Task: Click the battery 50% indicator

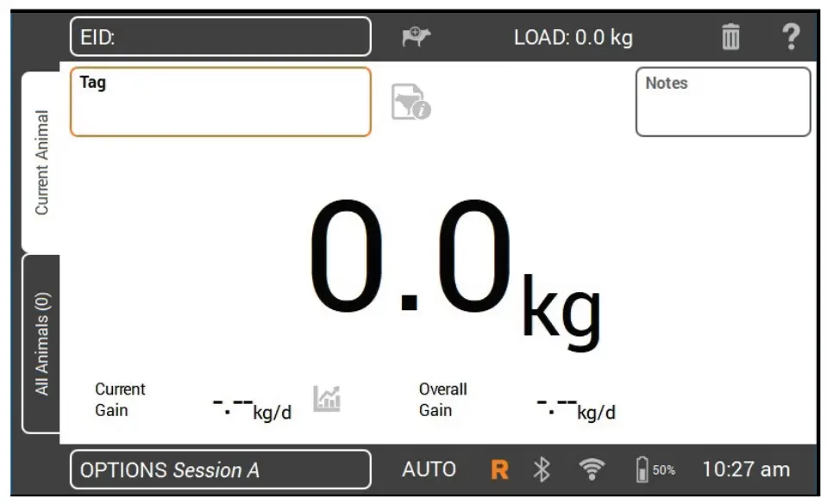Action: (x=655, y=470)
